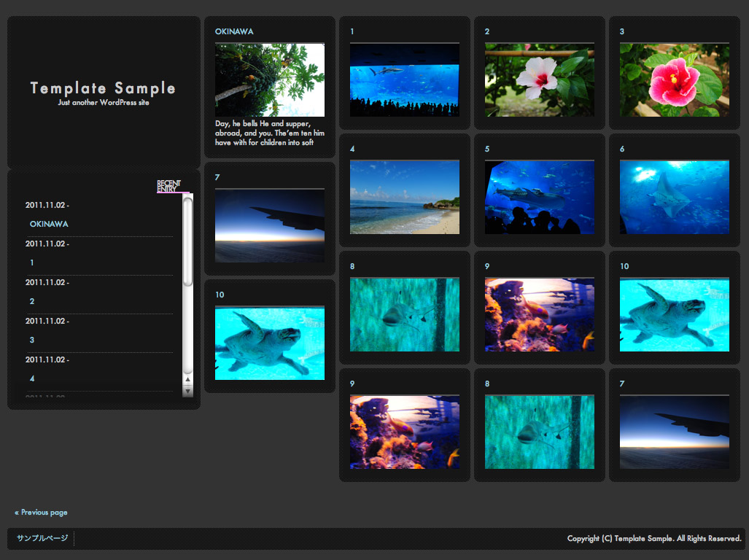Open the coral reef fish thumbnail in bottom row
749x560 pixels.
tap(405, 432)
